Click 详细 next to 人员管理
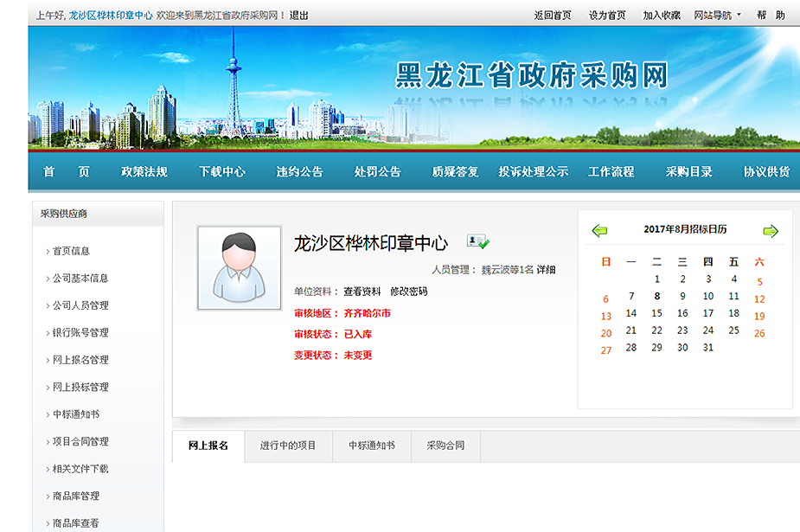Screen dimensions: 800x532 tap(546, 269)
